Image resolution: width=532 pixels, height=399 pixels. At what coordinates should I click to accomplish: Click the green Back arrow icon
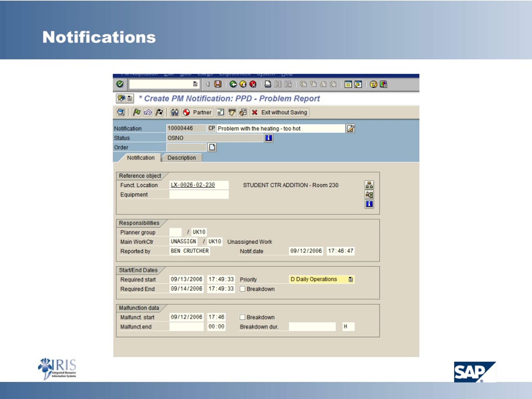pos(233,84)
